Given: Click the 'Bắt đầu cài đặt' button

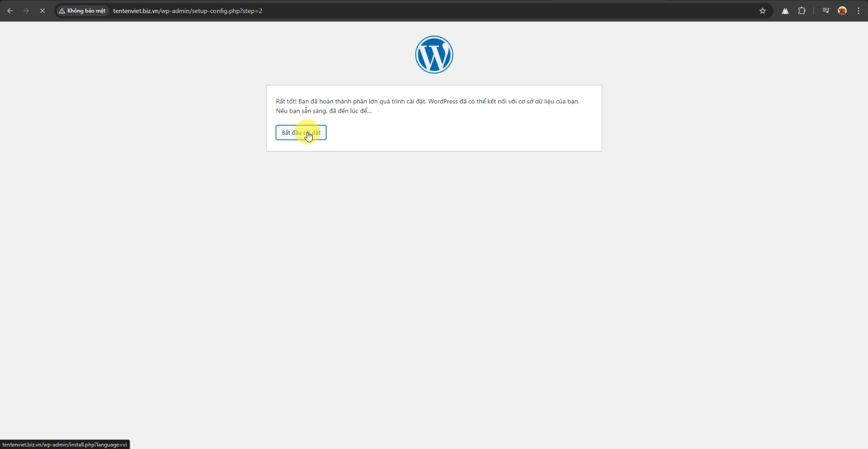Looking at the screenshot, I should [x=301, y=133].
